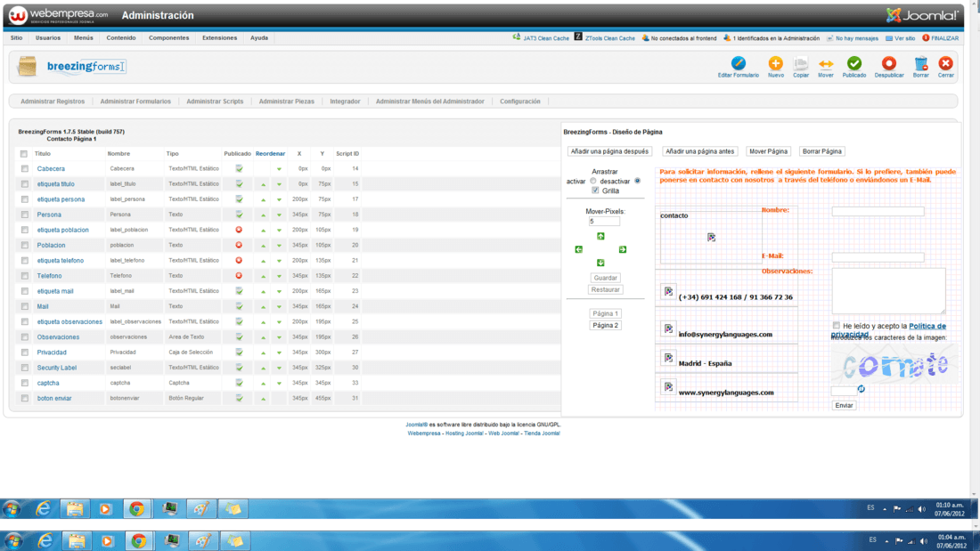
Task: Click Añadir una página después button
Action: pos(609,151)
